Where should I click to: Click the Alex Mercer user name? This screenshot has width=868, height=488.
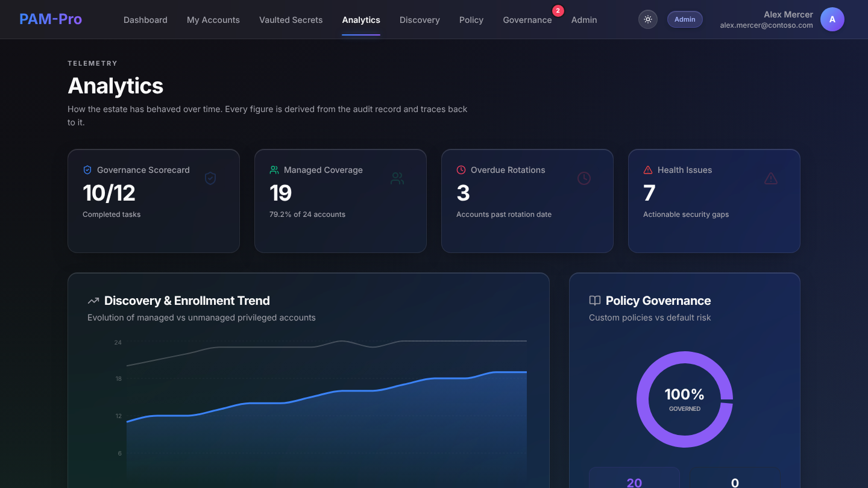(x=788, y=14)
